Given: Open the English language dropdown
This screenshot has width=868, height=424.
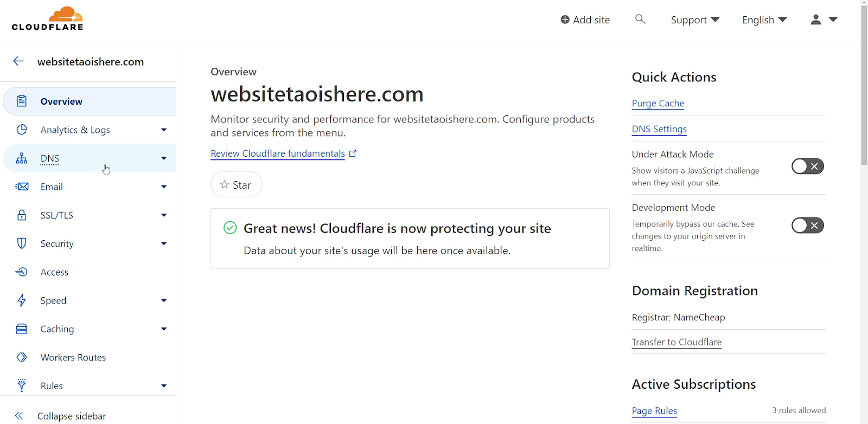Looking at the screenshot, I should click(x=764, y=20).
